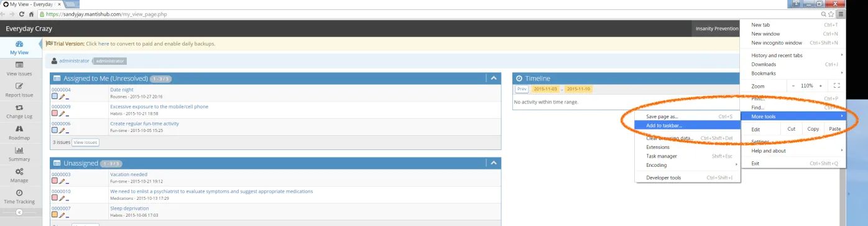
Task: Open Developer tools menu item
Action: (687, 177)
